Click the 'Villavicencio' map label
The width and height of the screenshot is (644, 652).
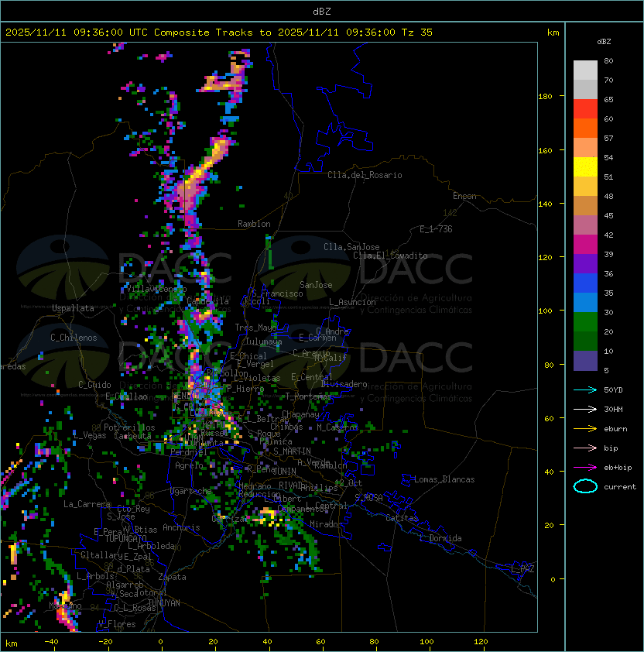[156, 289]
